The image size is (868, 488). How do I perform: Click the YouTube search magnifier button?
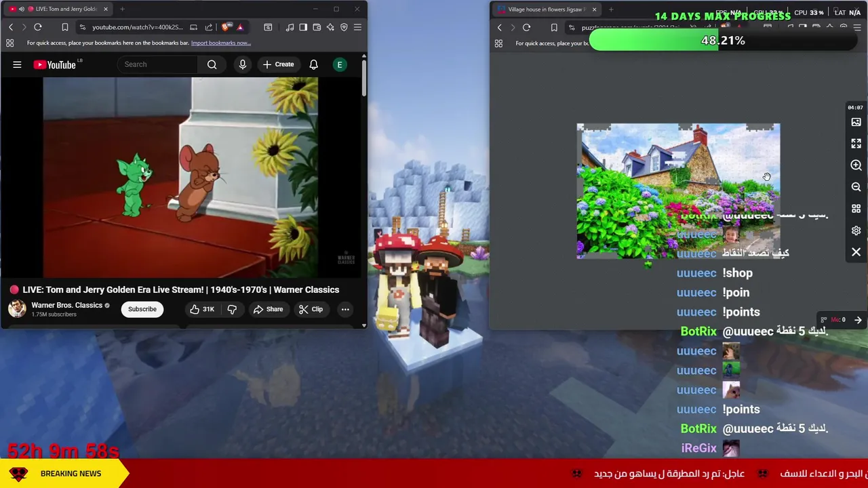(212, 64)
